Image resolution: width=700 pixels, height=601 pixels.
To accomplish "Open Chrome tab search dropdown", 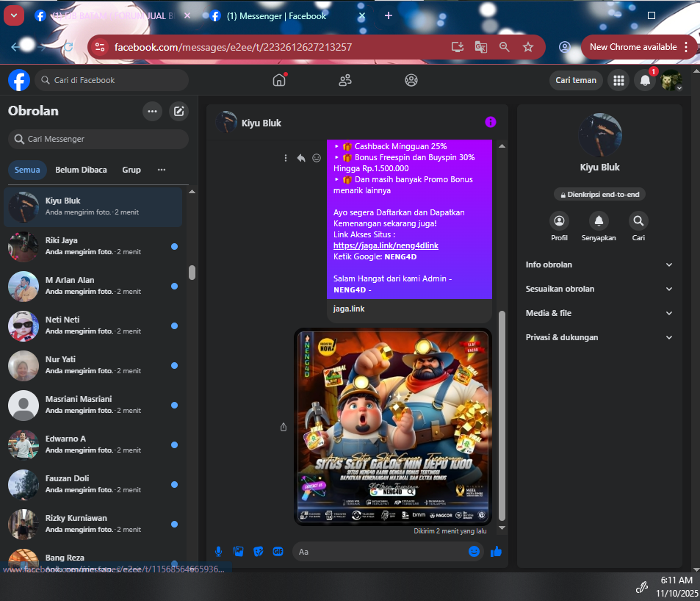I will [14, 15].
